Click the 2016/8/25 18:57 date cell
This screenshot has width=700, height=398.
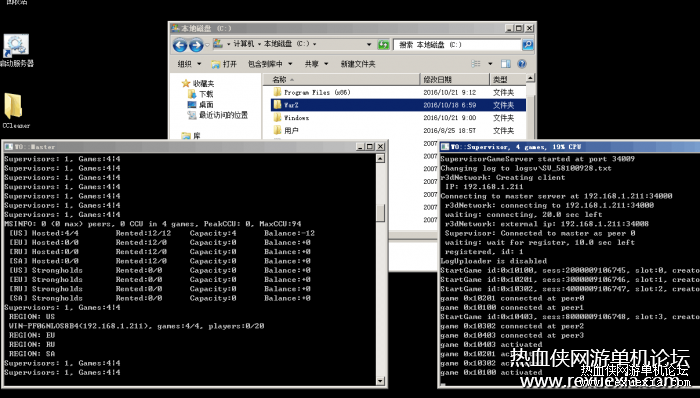tap(450, 131)
